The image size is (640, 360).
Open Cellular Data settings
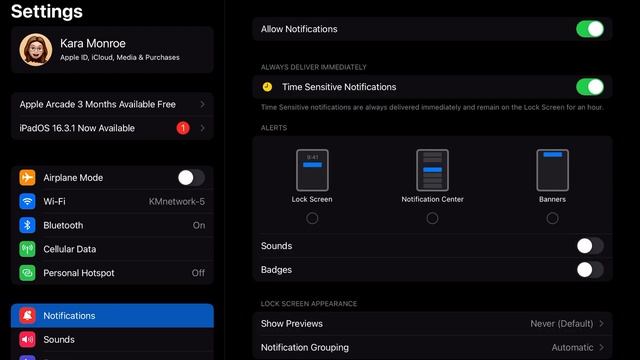click(112, 249)
